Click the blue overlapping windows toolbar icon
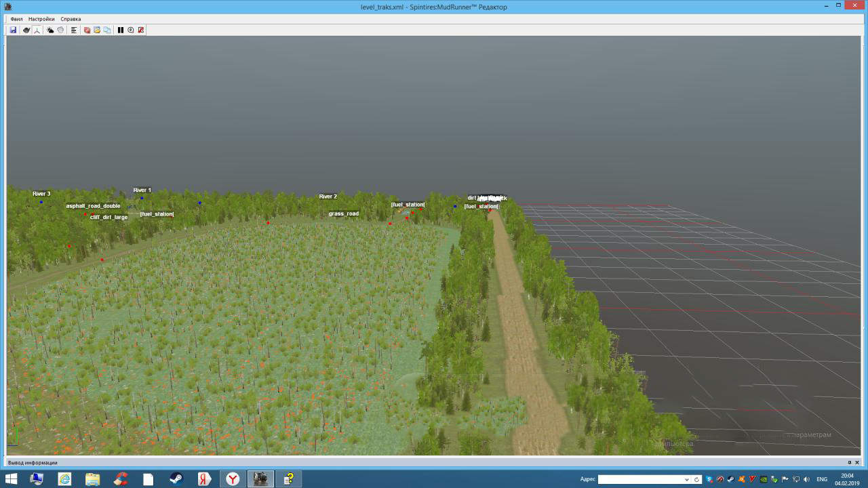 (107, 30)
